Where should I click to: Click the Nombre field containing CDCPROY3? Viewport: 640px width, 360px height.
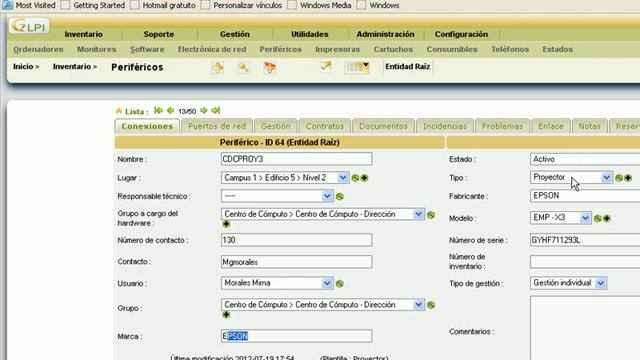coord(296,159)
